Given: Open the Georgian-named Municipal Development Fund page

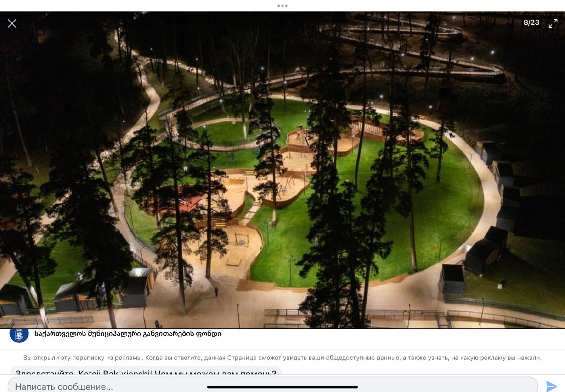Looking at the screenshot, I should point(128,334).
